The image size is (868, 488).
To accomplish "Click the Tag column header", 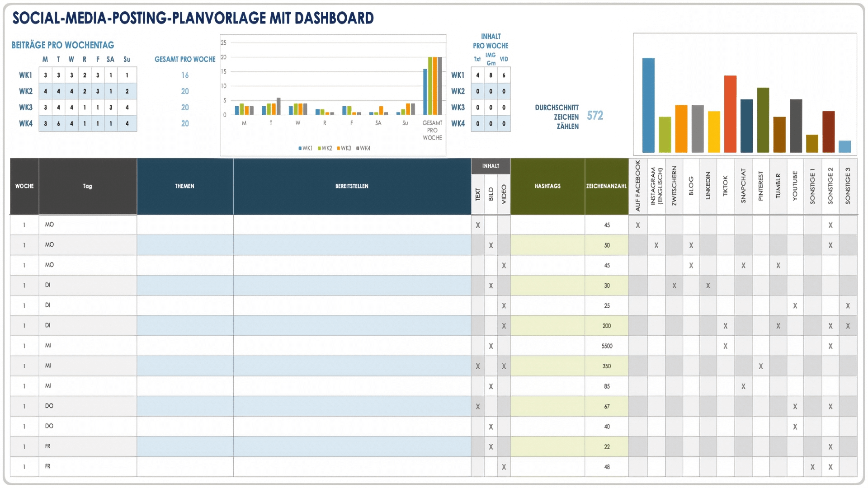I will coord(88,186).
